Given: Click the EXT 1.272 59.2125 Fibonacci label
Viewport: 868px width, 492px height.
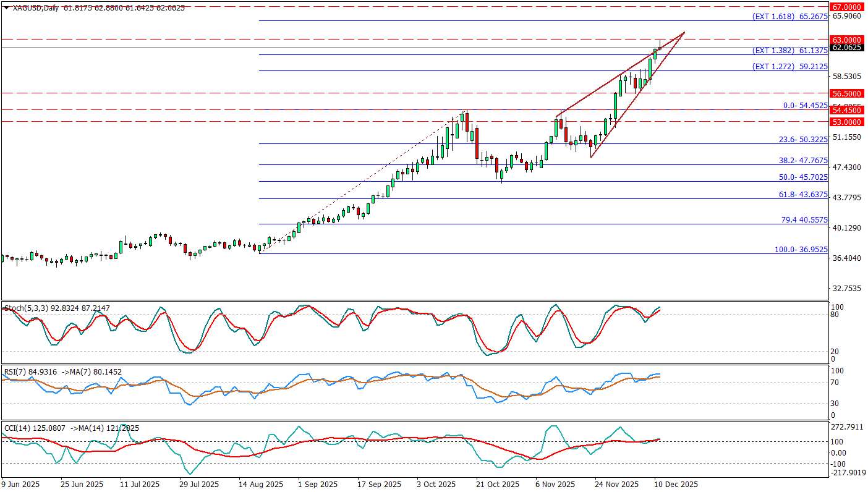Looking at the screenshot, I should coord(789,66).
